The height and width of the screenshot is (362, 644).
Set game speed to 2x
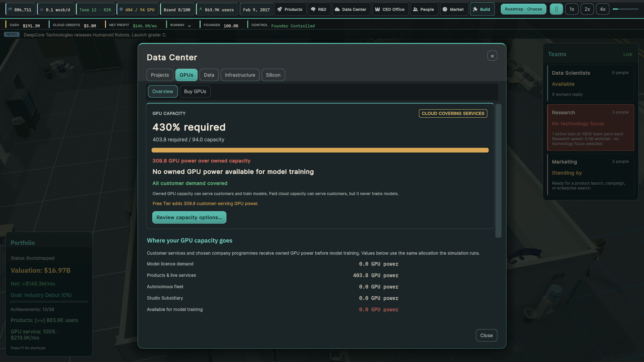(587, 9)
